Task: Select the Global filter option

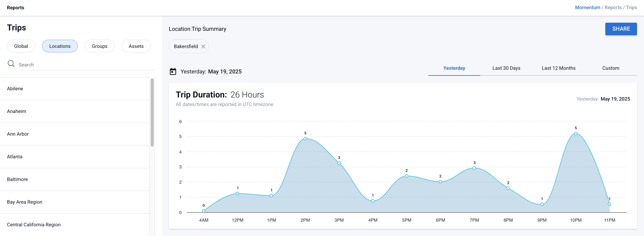Action: pyautogui.click(x=21, y=46)
